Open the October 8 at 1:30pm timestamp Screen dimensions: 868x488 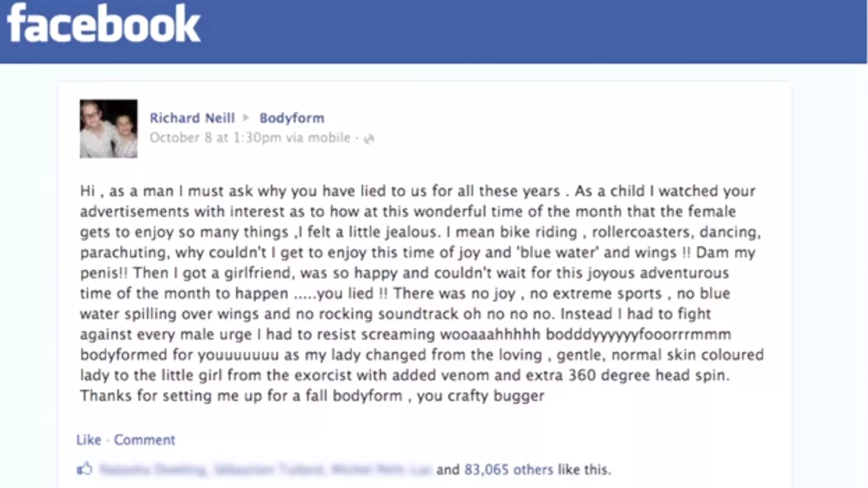215,138
